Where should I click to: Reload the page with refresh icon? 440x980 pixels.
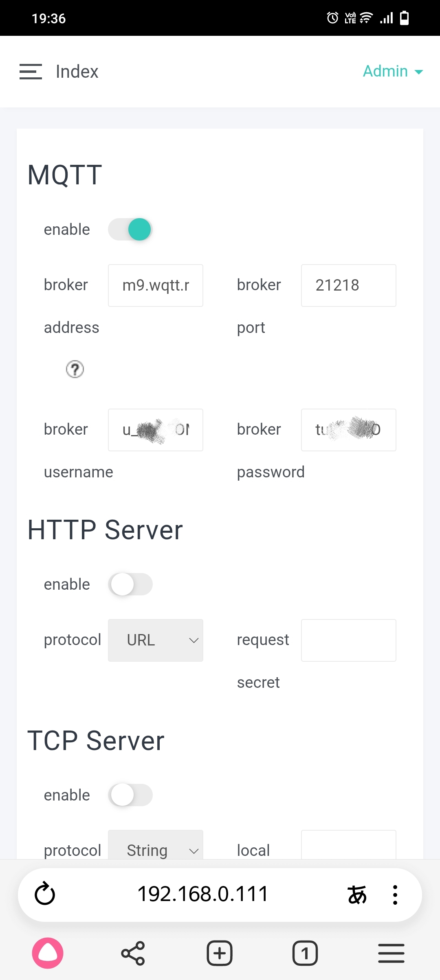tap(45, 895)
